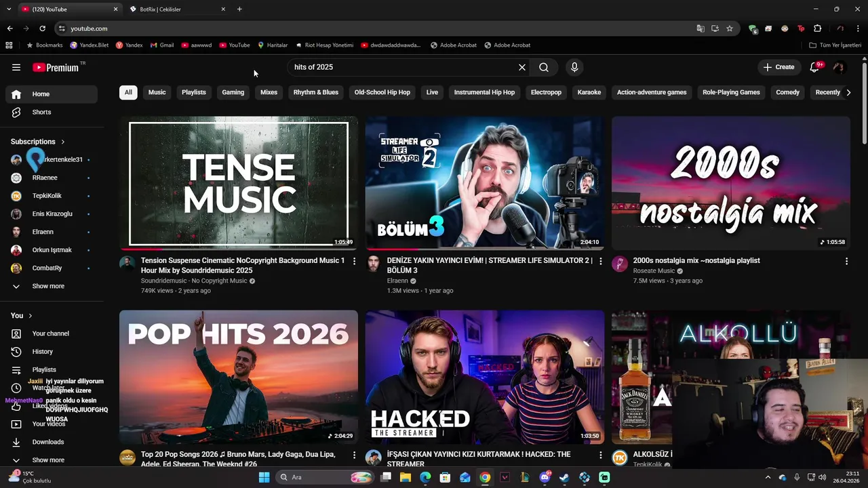
Task: Switch to BotRix Çekilişler tab
Action: coord(176,9)
